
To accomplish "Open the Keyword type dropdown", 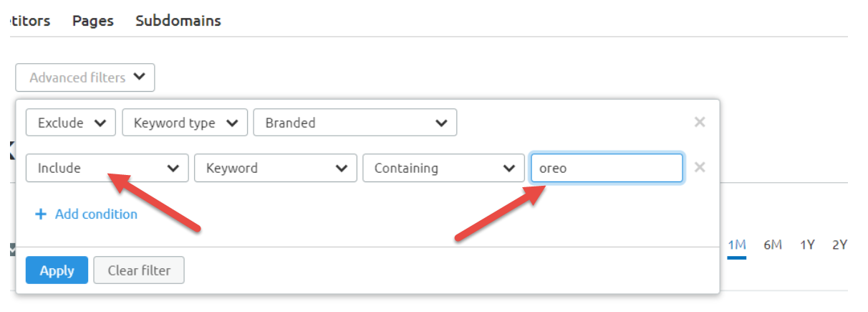I will [185, 123].
